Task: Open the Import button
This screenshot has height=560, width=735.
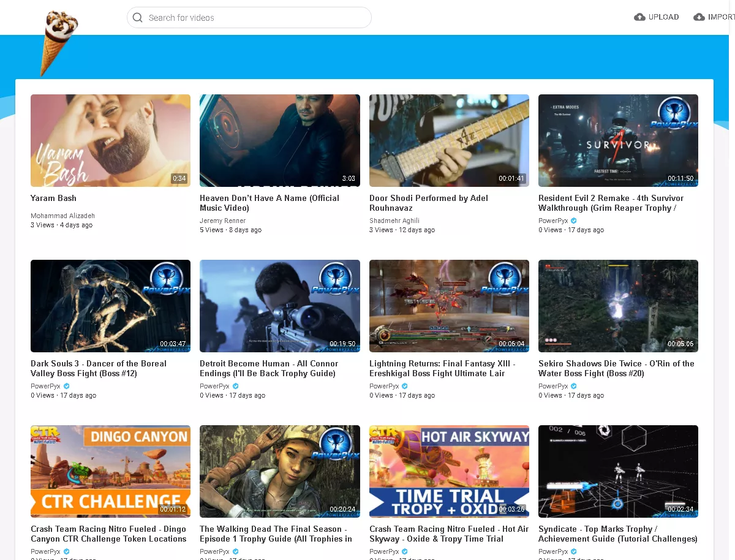Action: (714, 17)
